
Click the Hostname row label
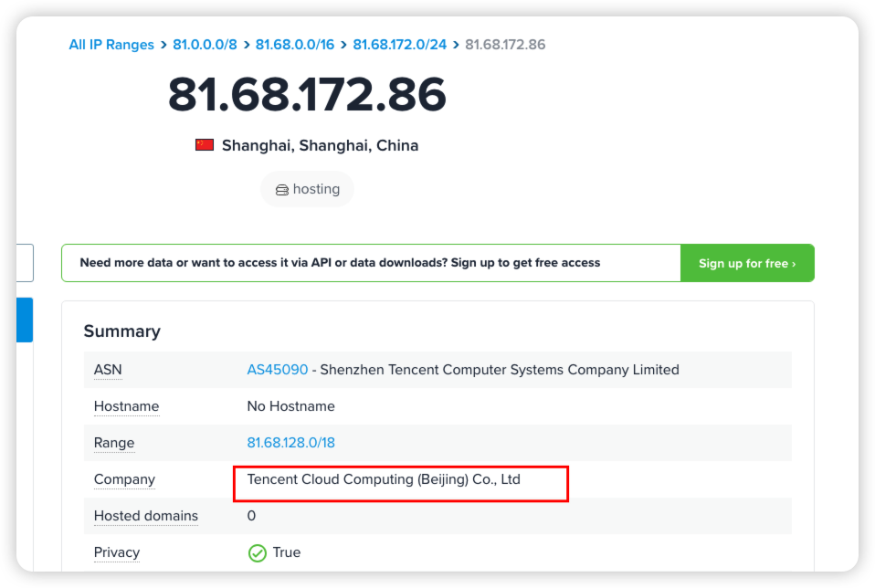(127, 406)
